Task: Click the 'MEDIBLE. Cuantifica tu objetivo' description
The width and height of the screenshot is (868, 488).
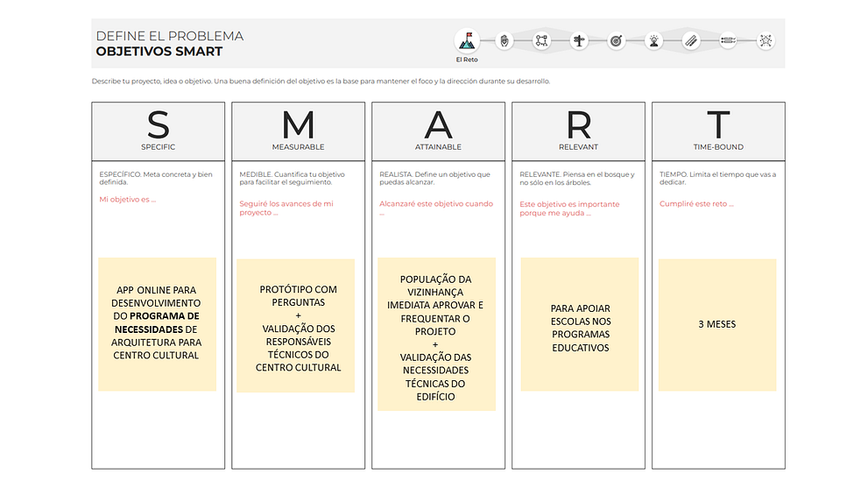Action: coord(292,178)
